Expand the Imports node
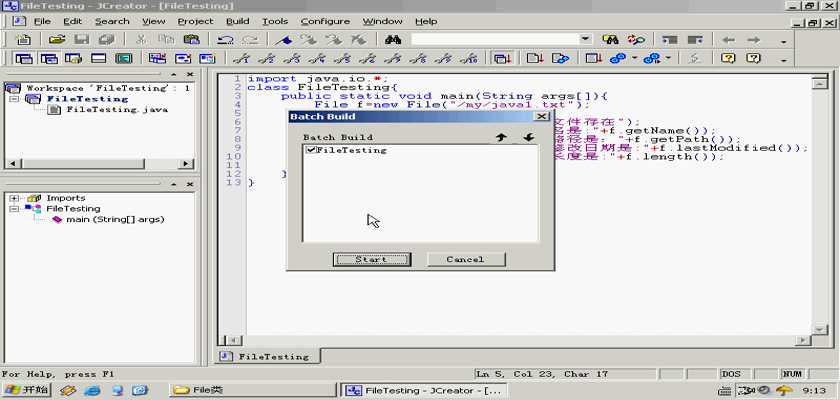The image size is (840, 400). (14, 198)
